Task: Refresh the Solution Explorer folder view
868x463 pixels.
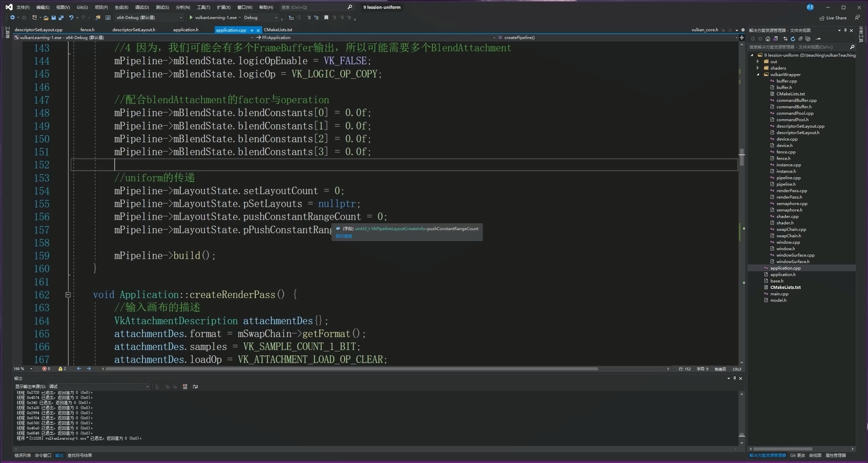Action: coord(793,39)
